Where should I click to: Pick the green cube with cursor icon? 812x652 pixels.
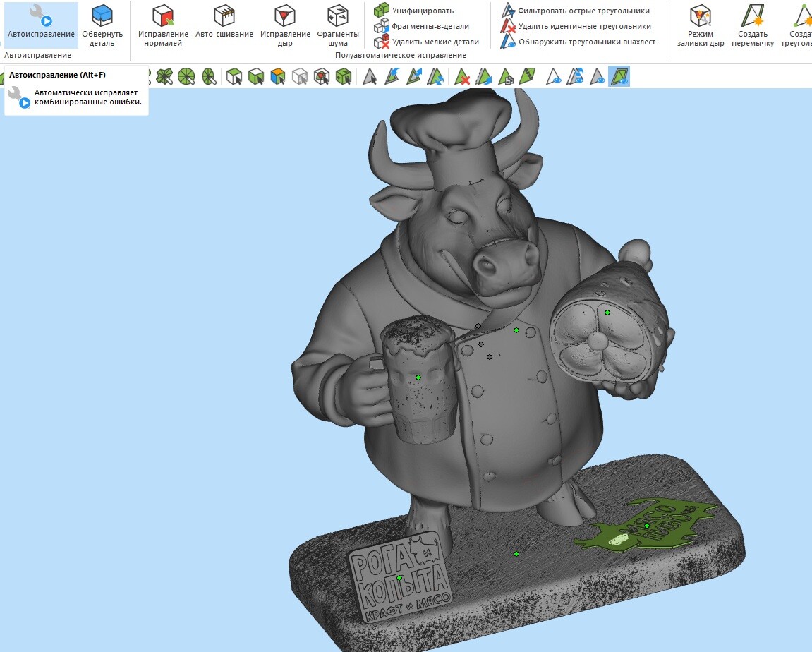(256, 77)
